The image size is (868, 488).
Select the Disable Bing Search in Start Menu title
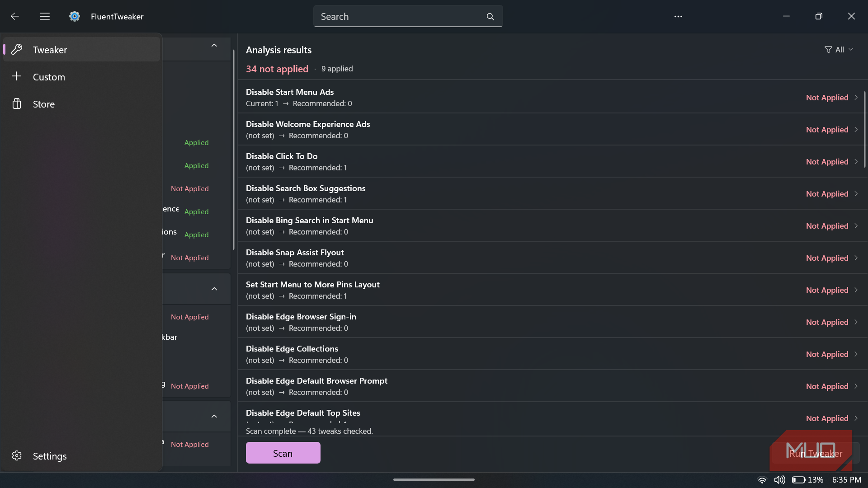coord(309,220)
